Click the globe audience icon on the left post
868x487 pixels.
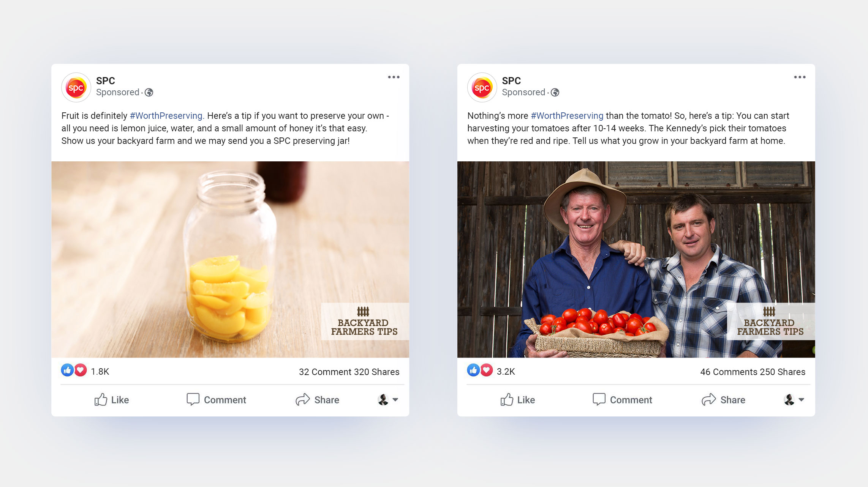(x=149, y=92)
